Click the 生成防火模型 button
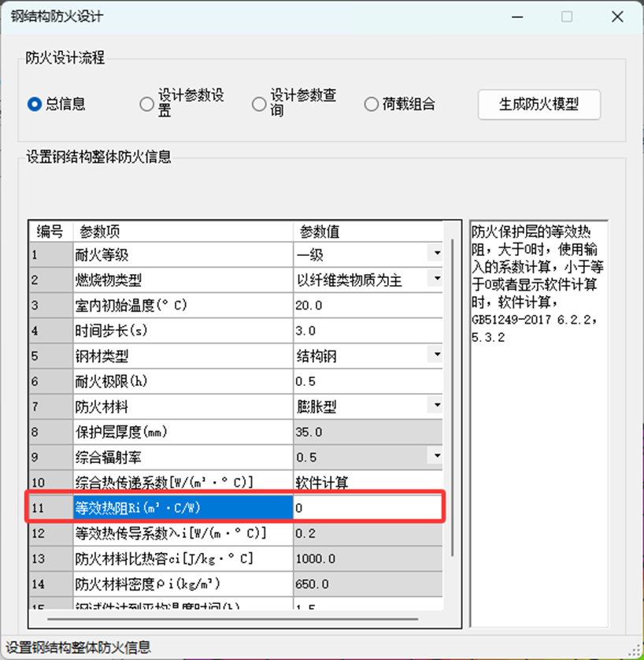 pos(539,104)
